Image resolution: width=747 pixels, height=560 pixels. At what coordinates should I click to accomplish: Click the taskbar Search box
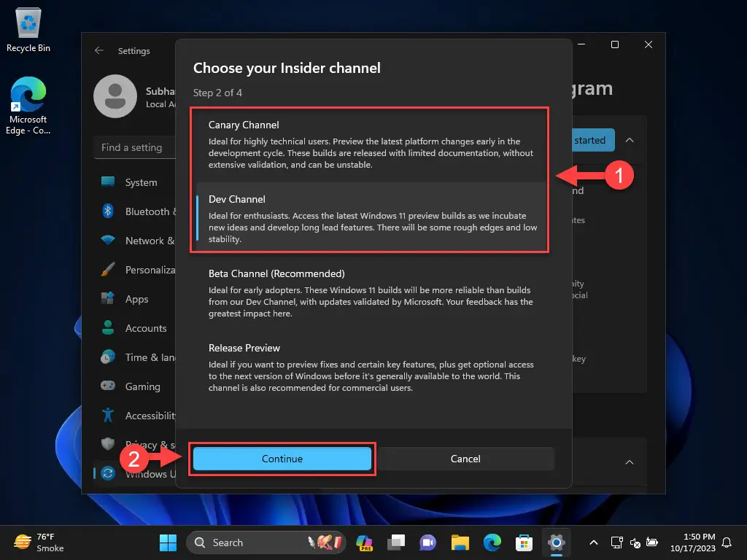pos(266,542)
